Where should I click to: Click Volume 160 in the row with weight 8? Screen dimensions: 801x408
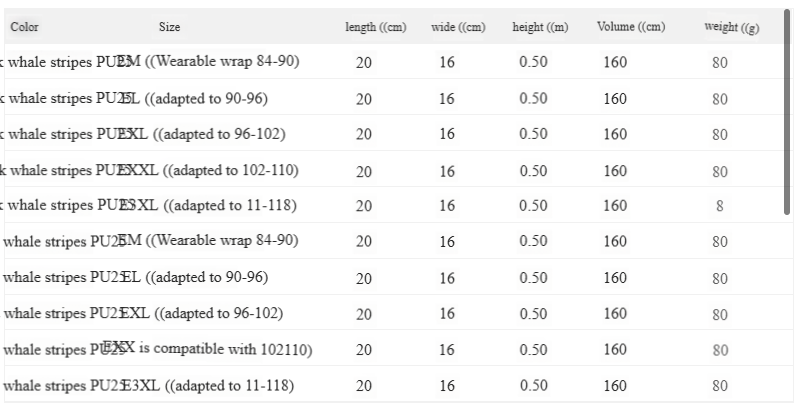[615, 206]
